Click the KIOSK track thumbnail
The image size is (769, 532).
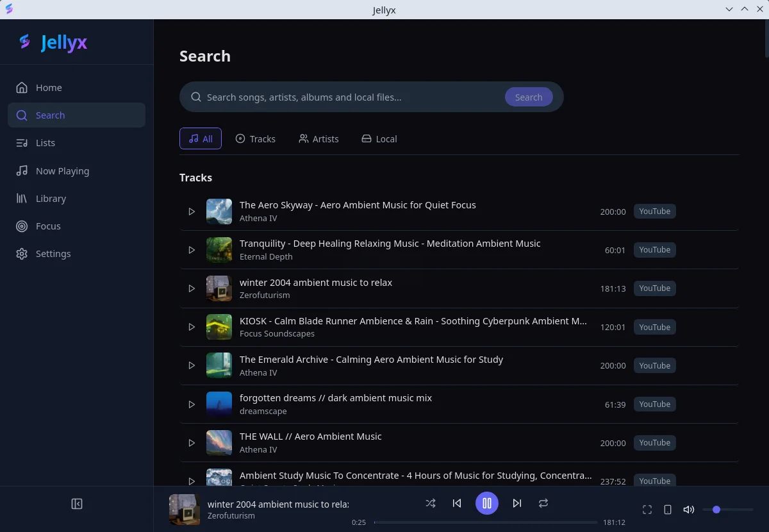(x=219, y=327)
